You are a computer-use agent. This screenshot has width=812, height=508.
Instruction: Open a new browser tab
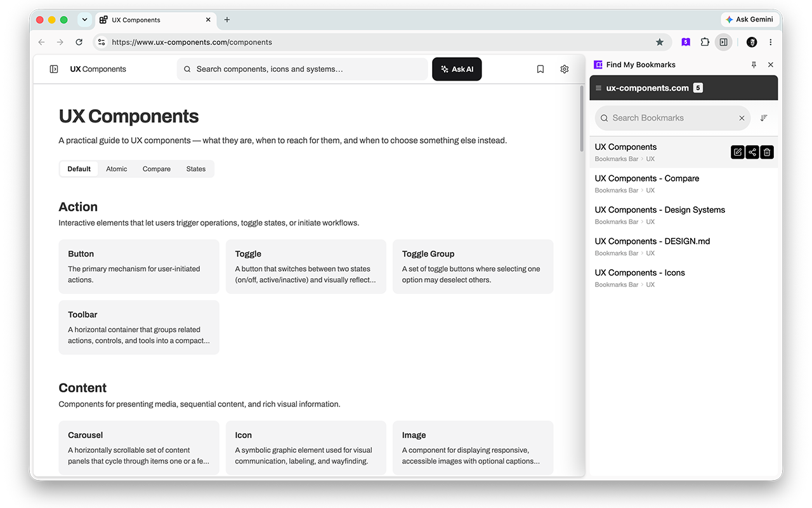(227, 20)
